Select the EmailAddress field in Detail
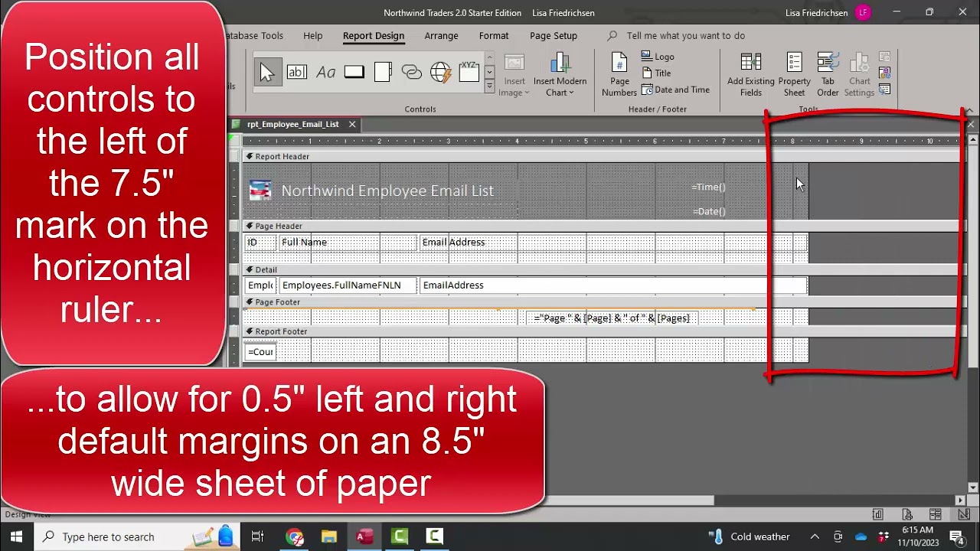This screenshot has height=551, width=980. point(613,285)
